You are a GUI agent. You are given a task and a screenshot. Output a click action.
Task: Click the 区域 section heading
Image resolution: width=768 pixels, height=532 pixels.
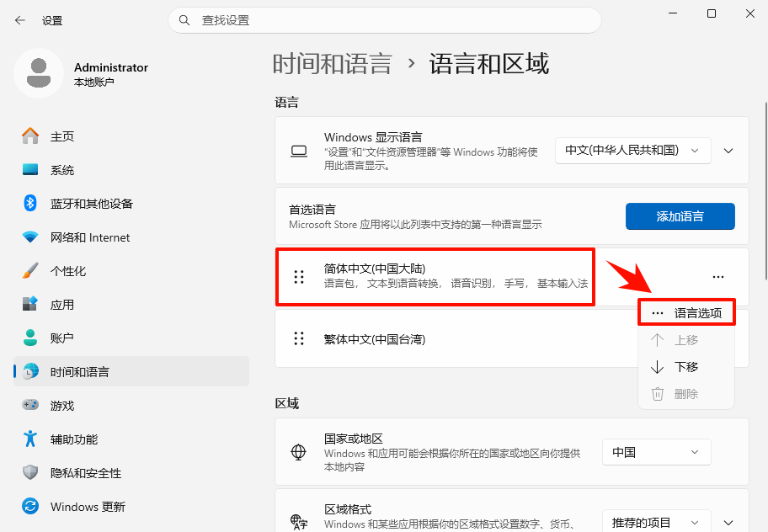(287, 403)
